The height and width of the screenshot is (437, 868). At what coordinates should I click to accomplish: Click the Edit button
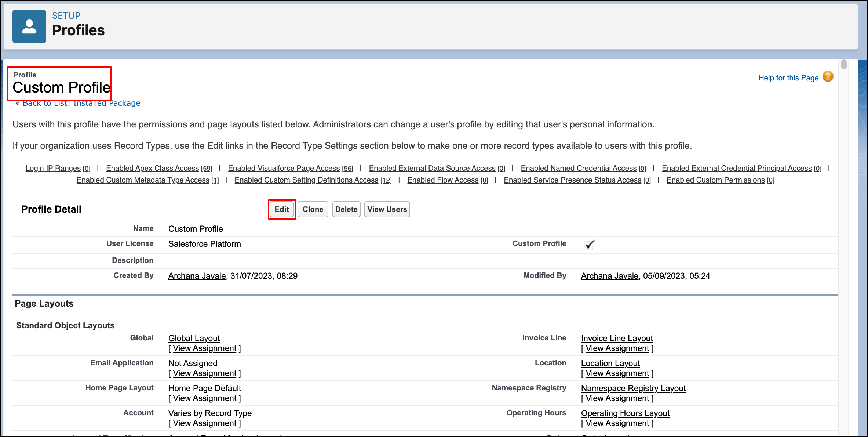pos(282,209)
